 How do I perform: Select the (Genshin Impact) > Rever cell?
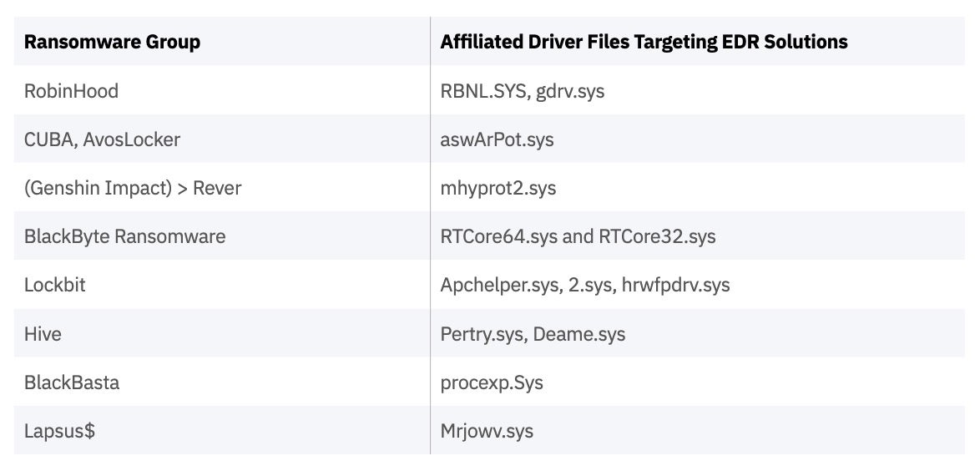coord(132,188)
